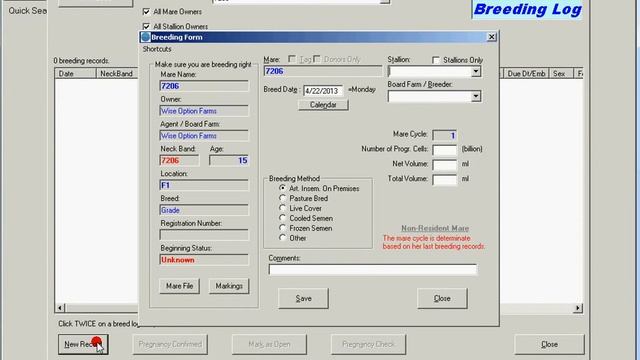Select Cooled Semen breeding method
The height and width of the screenshot is (360, 640).
click(x=282, y=218)
